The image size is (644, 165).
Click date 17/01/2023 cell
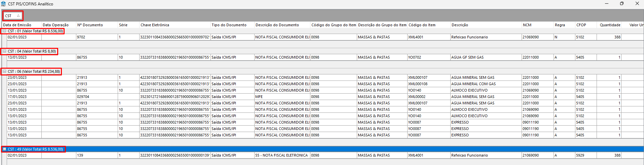[x=24, y=97]
